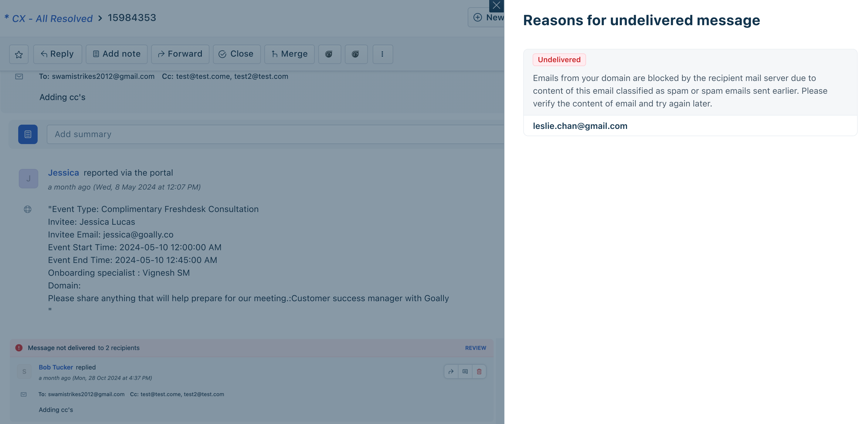Screen dimensions: 868x424
Task: Add a note to Bob Tucker's reply
Action: 465,372
